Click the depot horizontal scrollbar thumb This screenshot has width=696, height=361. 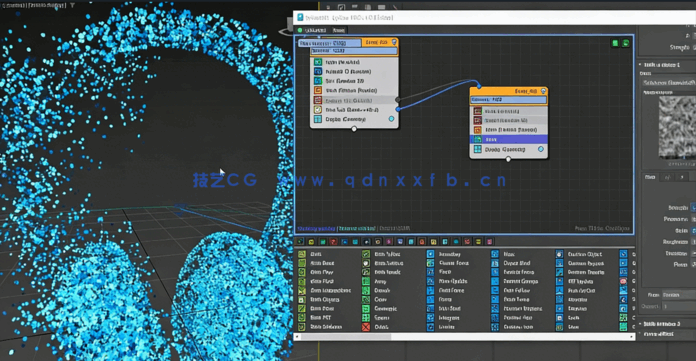346,337
